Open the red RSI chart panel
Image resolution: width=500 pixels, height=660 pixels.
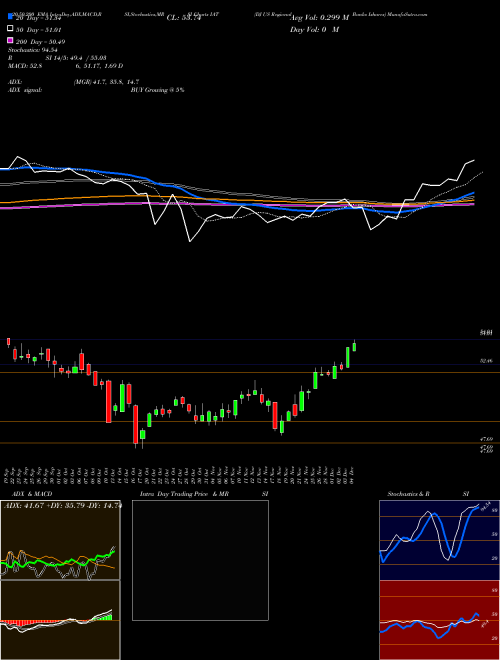point(439,620)
